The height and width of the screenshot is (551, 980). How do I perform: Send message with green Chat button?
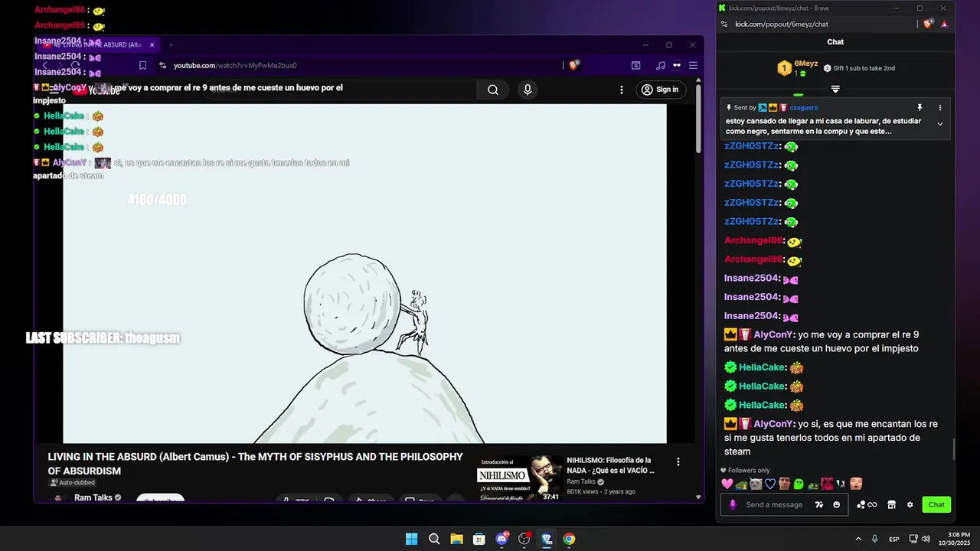pos(936,504)
